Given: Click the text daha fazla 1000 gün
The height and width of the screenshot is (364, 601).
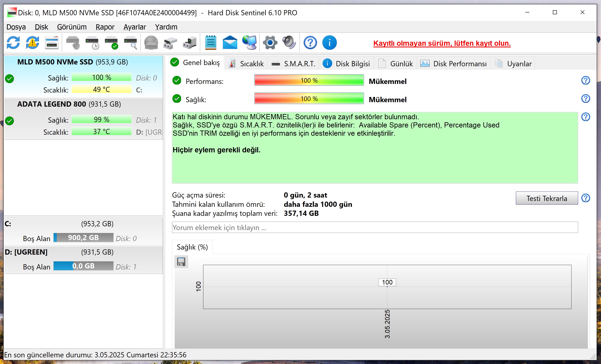Looking at the screenshot, I should pyautogui.click(x=318, y=204).
